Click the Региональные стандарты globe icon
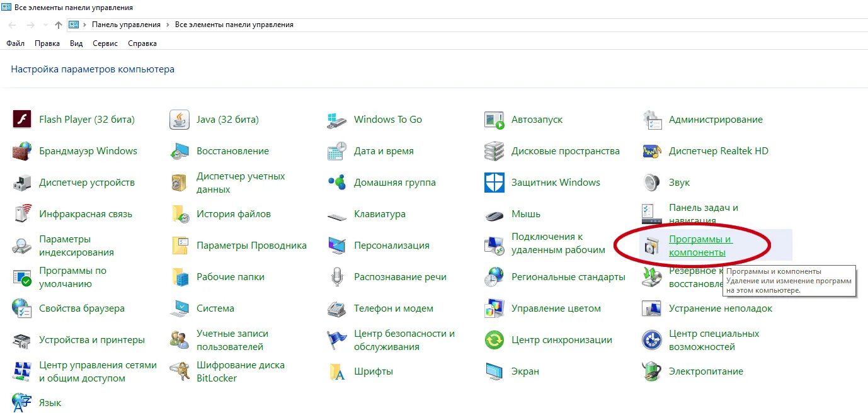868x418 pixels. click(494, 277)
